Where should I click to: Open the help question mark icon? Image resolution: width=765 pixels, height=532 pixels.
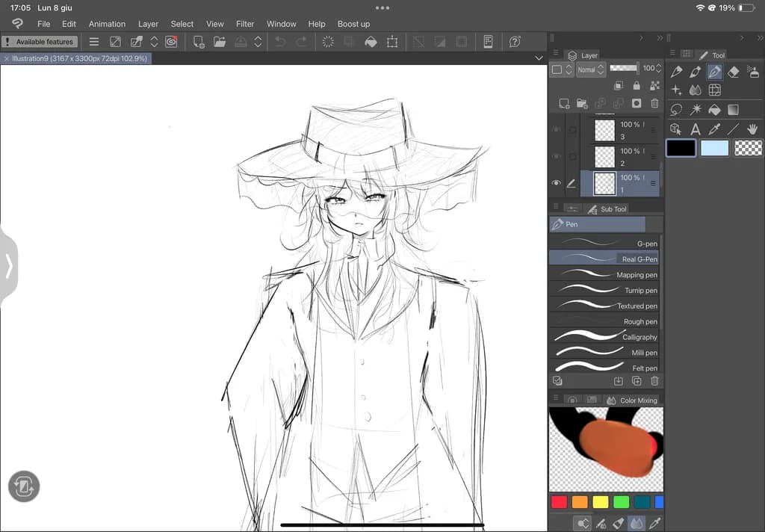tap(515, 42)
